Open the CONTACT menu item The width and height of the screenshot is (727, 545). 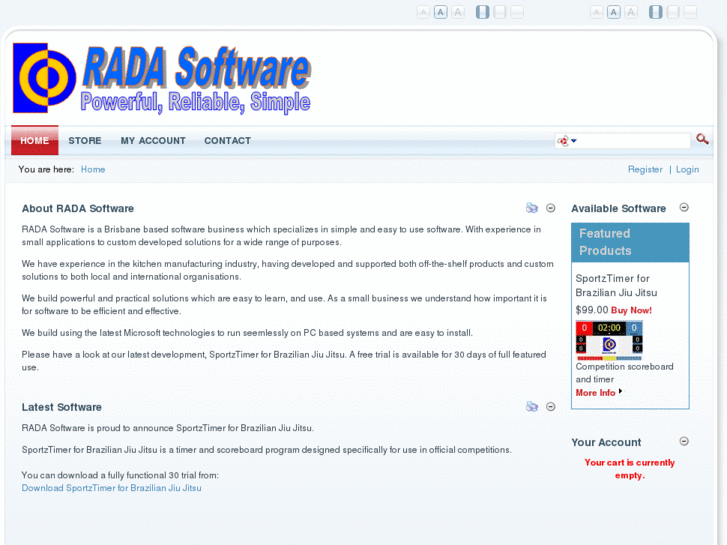tap(228, 141)
